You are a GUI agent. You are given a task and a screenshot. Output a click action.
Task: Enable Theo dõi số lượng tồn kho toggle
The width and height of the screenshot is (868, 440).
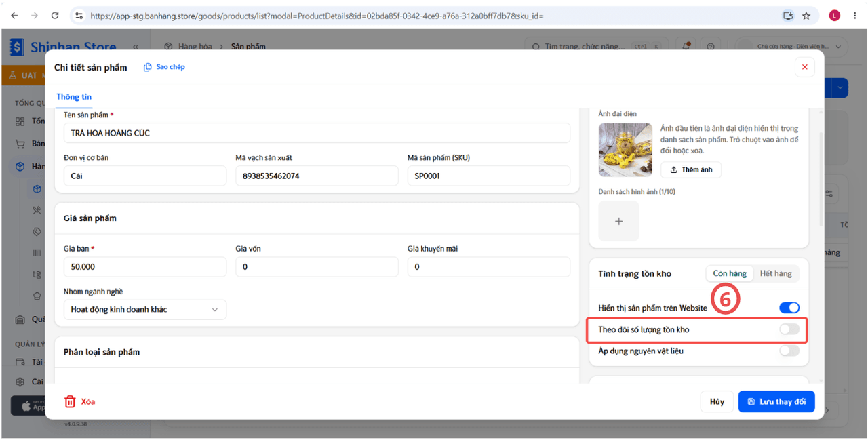pos(789,329)
